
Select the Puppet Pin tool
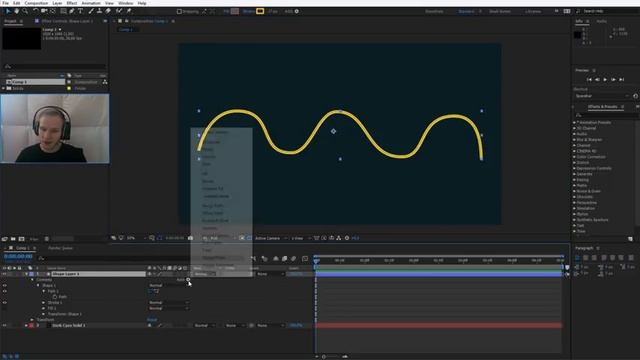coord(129,11)
